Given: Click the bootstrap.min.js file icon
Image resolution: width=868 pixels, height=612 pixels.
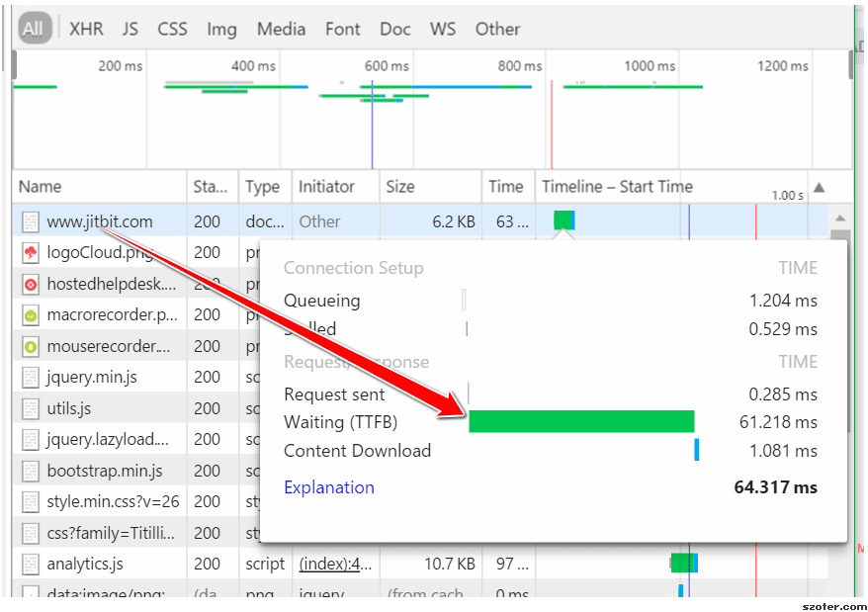Looking at the screenshot, I should 31,471.
